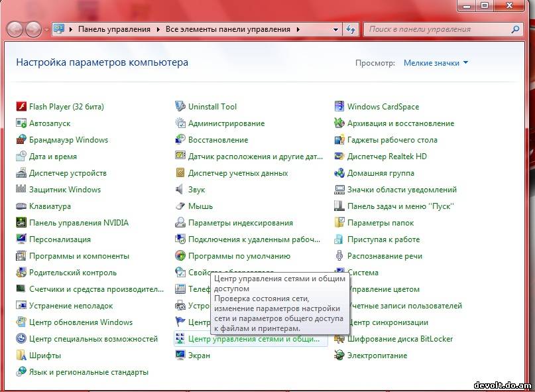Click the Автозапуск icon
Screen dimensions: 535x392
(x=21, y=123)
